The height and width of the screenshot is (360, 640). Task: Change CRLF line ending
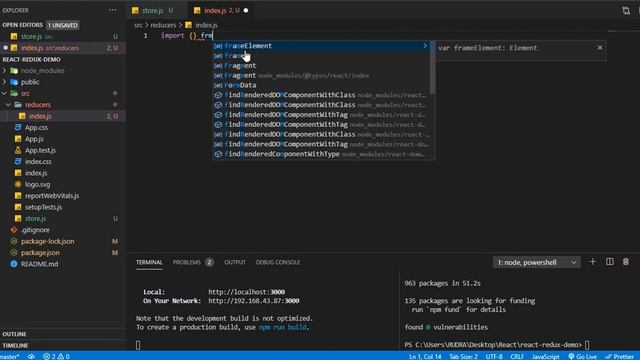517,356
